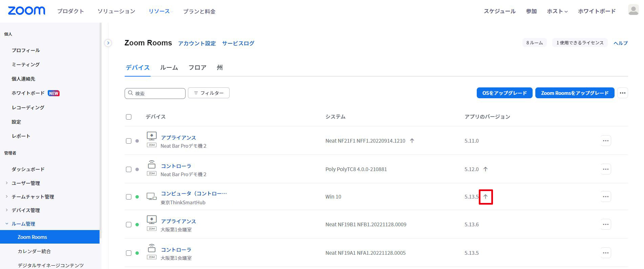
Task: Open the フィルター dropdown
Action: [209, 93]
